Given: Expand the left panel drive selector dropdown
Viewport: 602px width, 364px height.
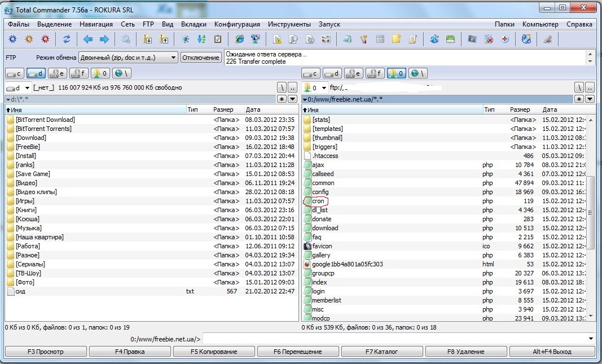Looking at the screenshot, I should (x=27, y=88).
